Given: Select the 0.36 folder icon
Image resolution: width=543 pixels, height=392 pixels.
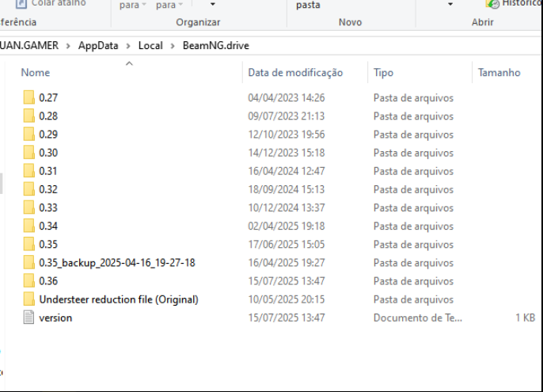Looking at the screenshot, I should pyautogui.click(x=29, y=281).
